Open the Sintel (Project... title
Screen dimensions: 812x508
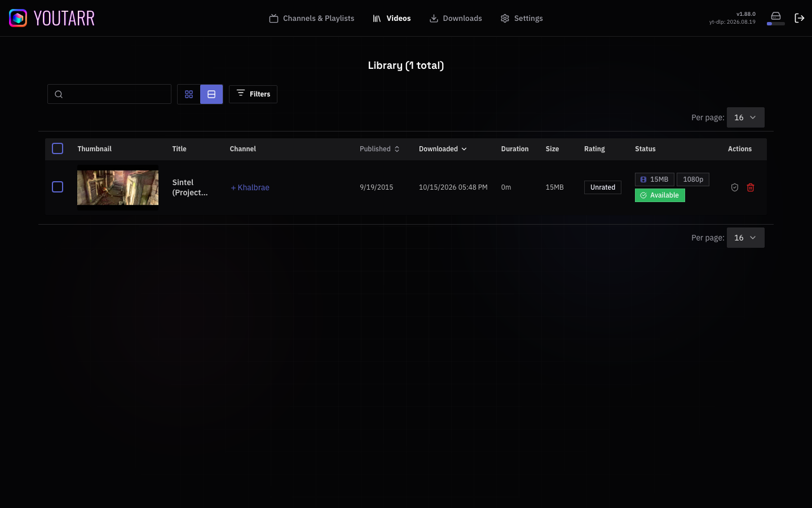tap(190, 187)
